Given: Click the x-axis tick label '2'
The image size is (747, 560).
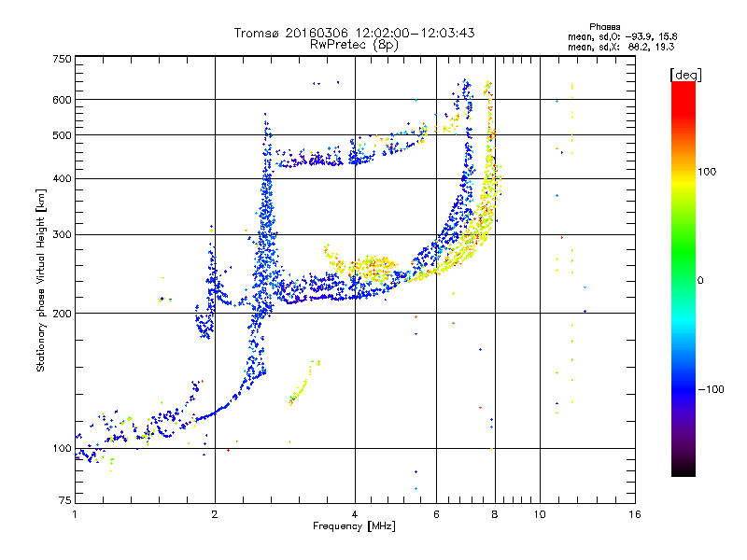Looking at the screenshot, I should coord(215,514).
